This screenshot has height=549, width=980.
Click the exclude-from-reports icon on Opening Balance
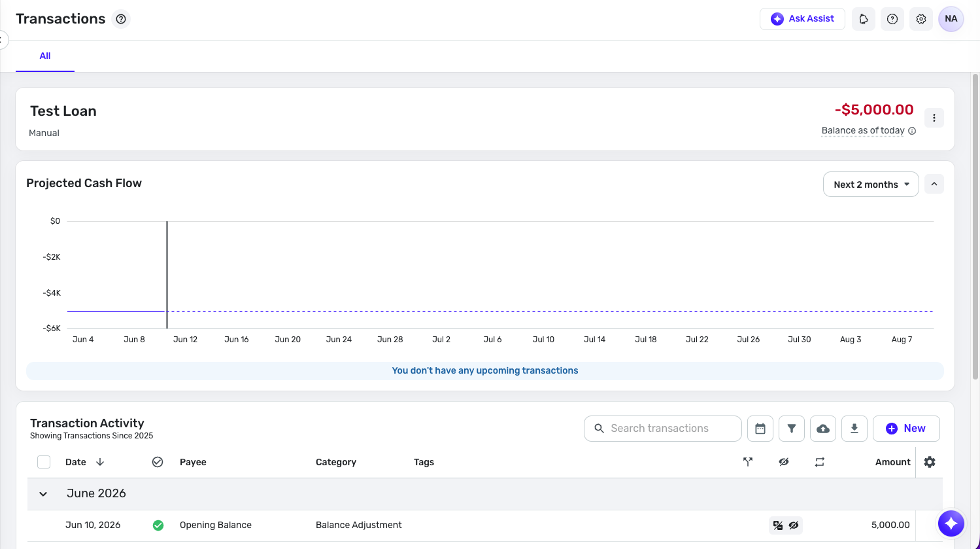[x=778, y=525]
